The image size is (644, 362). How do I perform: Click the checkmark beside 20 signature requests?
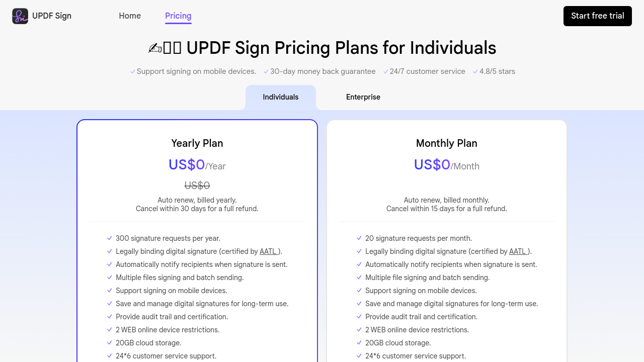(x=359, y=238)
